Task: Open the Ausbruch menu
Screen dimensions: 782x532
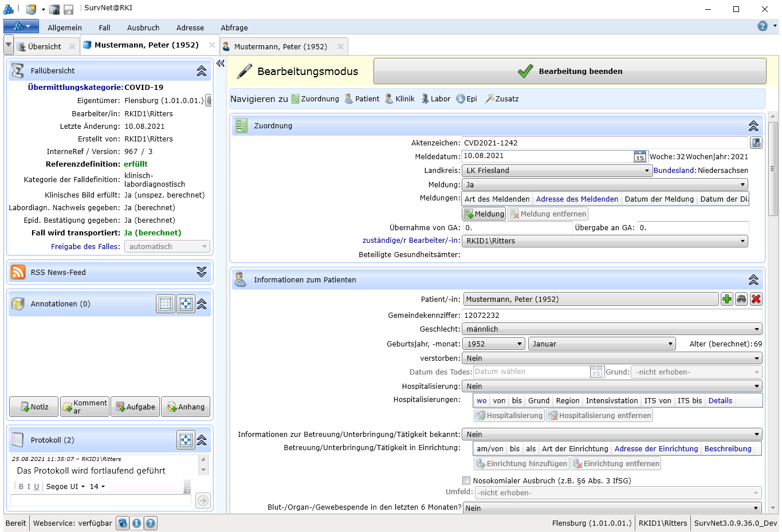Action: (143, 27)
